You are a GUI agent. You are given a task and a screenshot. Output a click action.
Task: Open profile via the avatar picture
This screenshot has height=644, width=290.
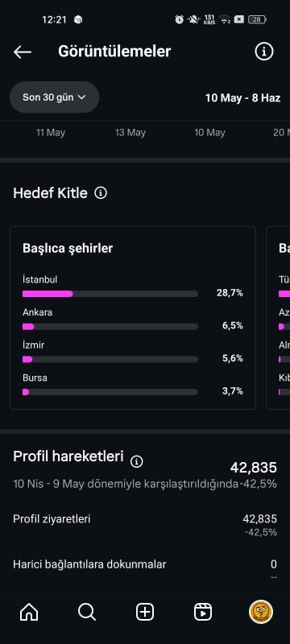pyautogui.click(x=261, y=612)
